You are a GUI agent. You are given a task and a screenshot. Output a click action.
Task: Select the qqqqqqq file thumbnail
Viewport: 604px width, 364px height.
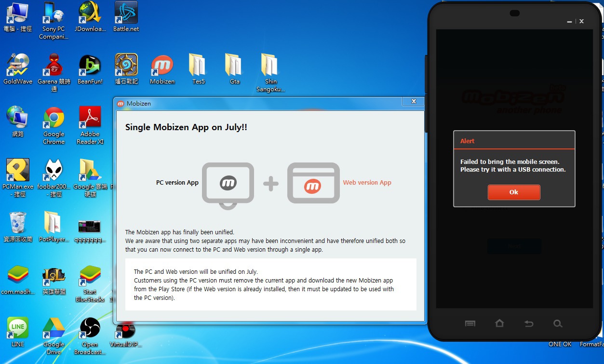click(90, 230)
